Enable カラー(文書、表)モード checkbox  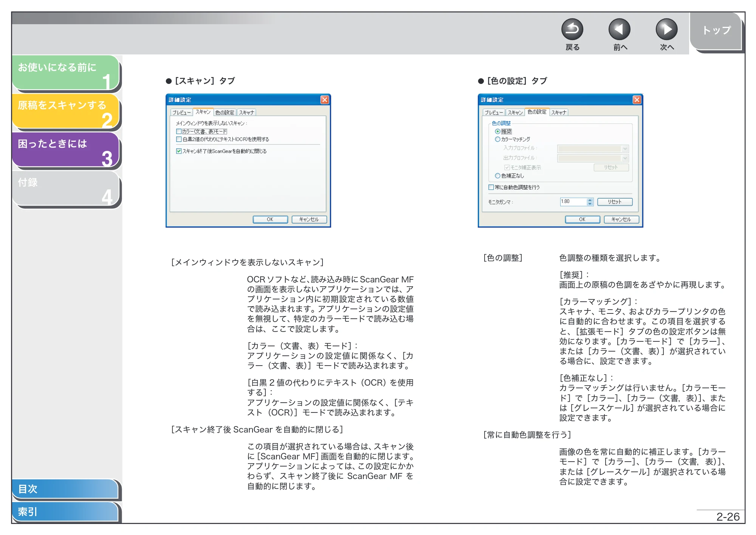pyautogui.click(x=179, y=132)
